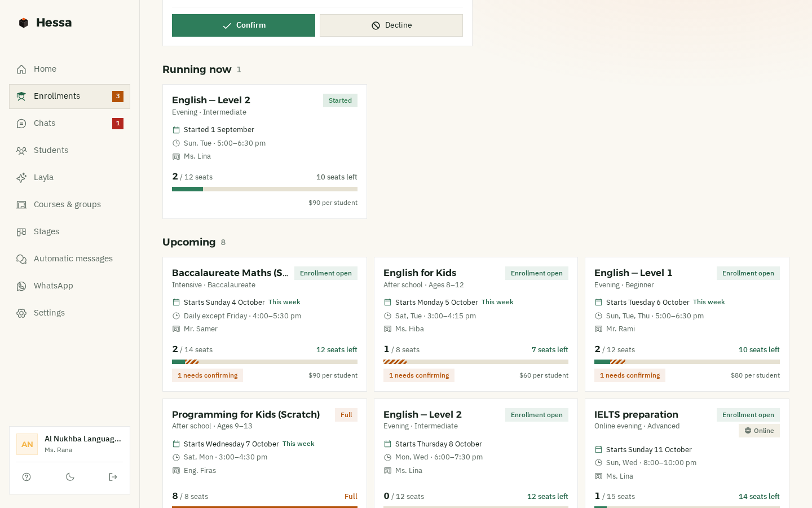The height and width of the screenshot is (508, 812).
Task: Open the Automatic messages icon
Action: pos(21,259)
